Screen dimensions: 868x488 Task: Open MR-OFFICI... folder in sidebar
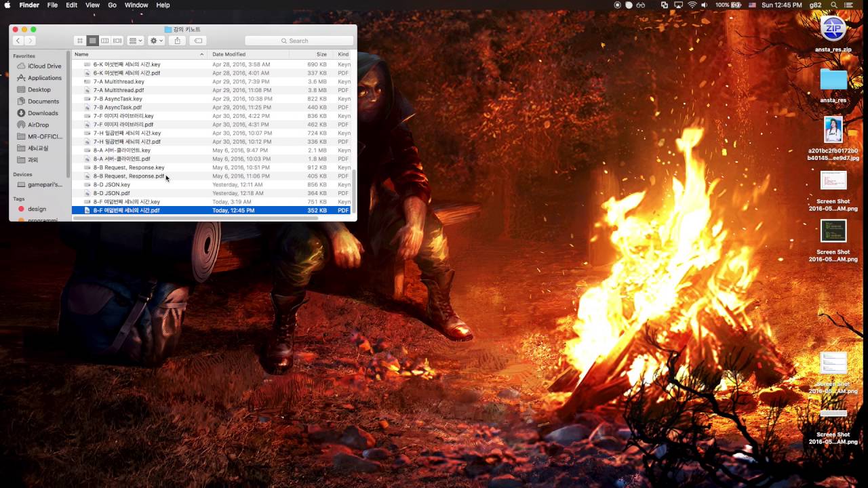click(x=40, y=136)
